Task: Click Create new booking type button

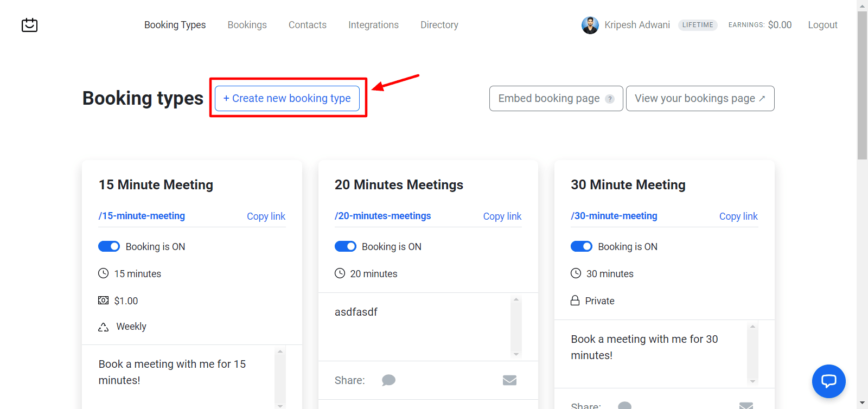Action: (x=287, y=98)
